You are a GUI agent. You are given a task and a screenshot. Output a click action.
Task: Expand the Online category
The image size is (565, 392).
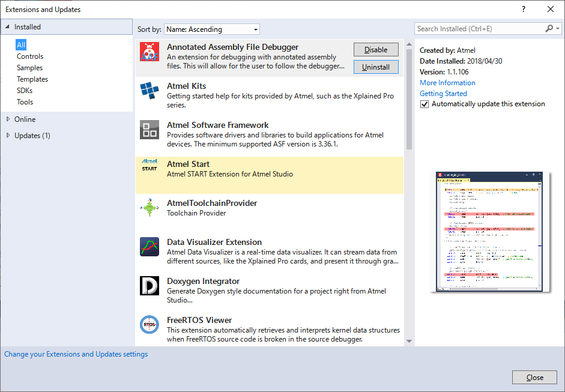pos(8,119)
